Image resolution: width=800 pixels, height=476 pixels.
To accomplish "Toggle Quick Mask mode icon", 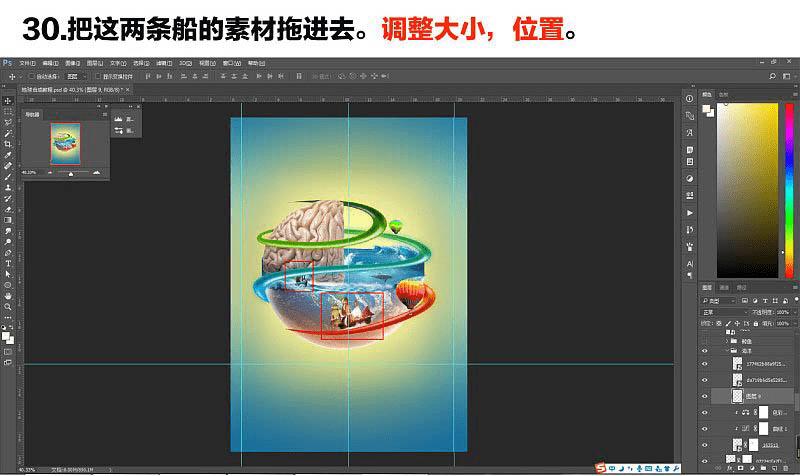I will tap(8, 352).
